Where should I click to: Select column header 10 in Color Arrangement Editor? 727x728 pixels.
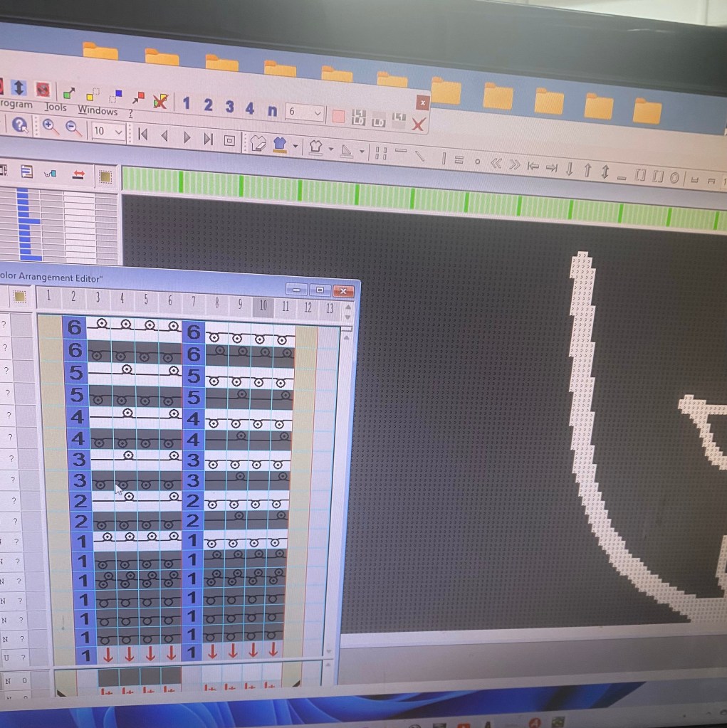pos(263,305)
